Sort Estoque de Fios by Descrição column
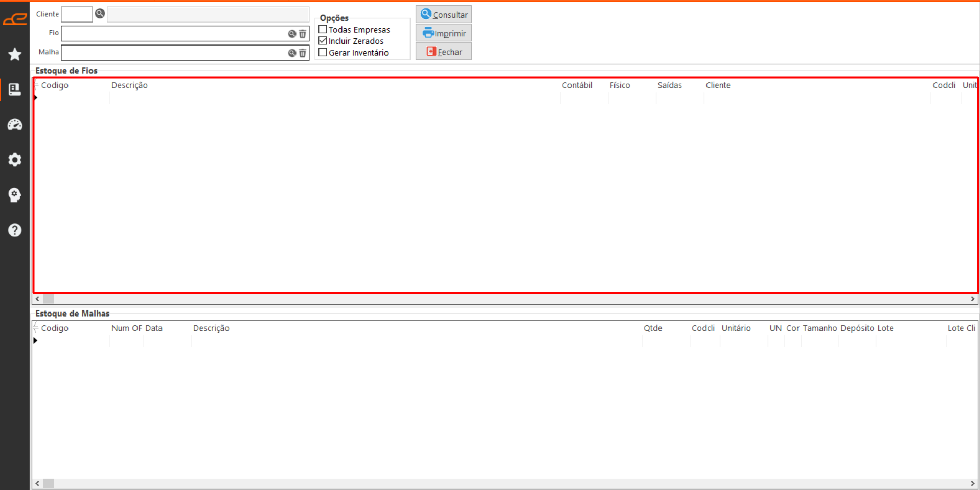 tap(129, 85)
